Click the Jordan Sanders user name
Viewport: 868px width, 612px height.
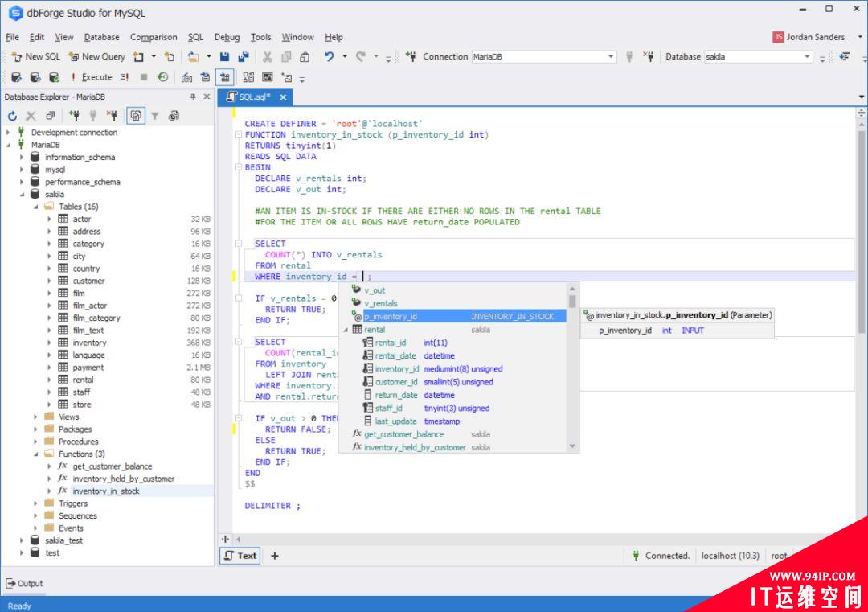click(816, 37)
